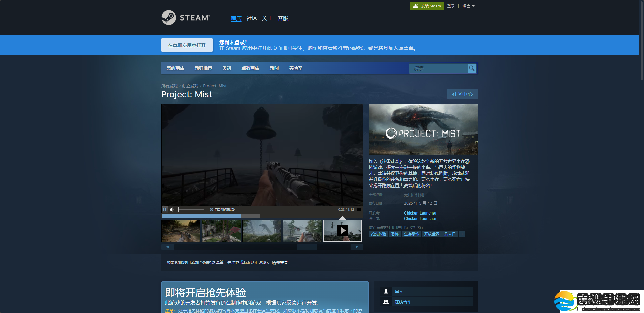Select highlighted video thumbnail with play icon
This screenshot has width=644, height=313.
[x=343, y=231]
